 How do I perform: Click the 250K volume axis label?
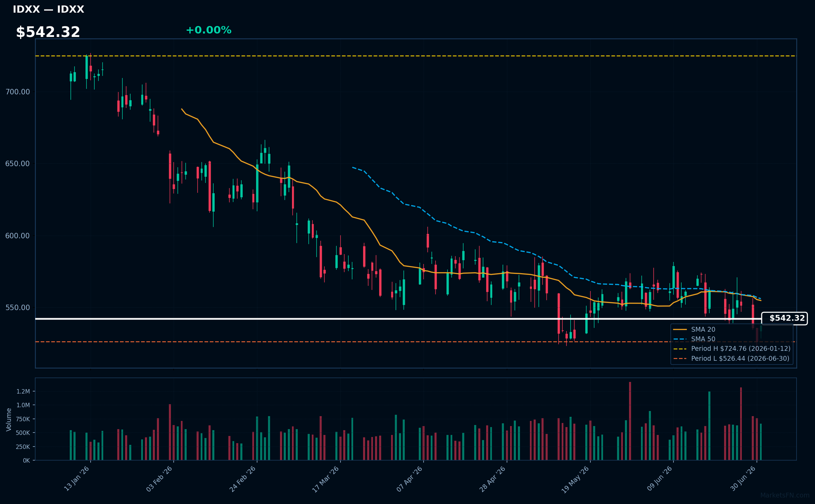(x=23, y=447)
